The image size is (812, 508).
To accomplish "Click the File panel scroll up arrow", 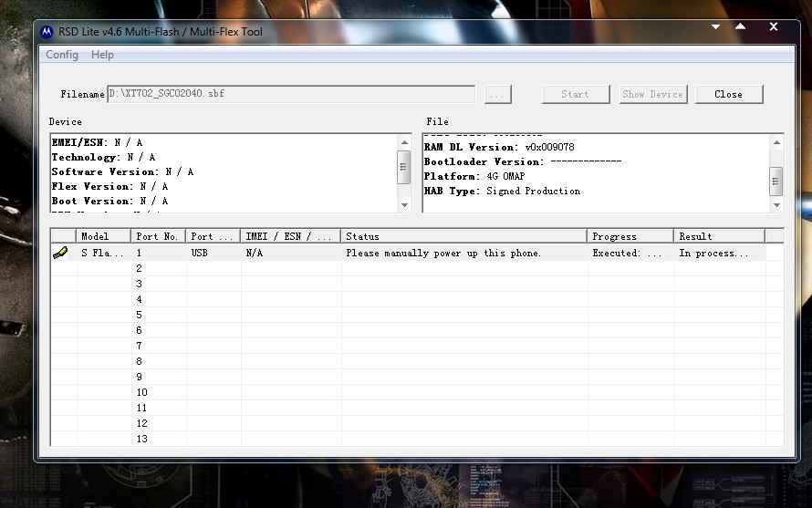I will coord(776,142).
